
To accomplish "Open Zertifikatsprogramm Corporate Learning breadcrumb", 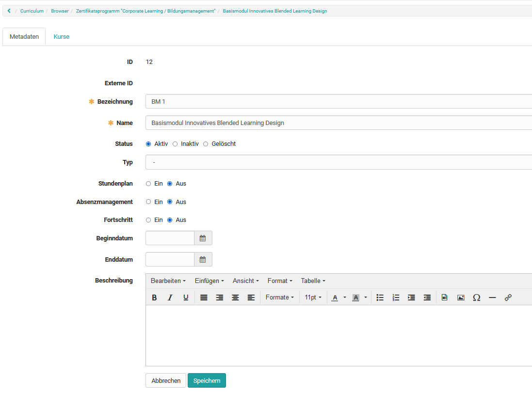I will point(145,11).
